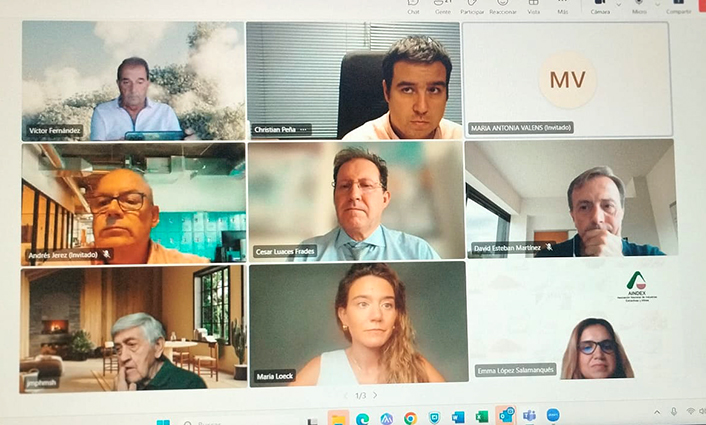Select the MV avatar of Maria Antonia Valens
Viewport: 706px width, 425px height.
pos(568,80)
